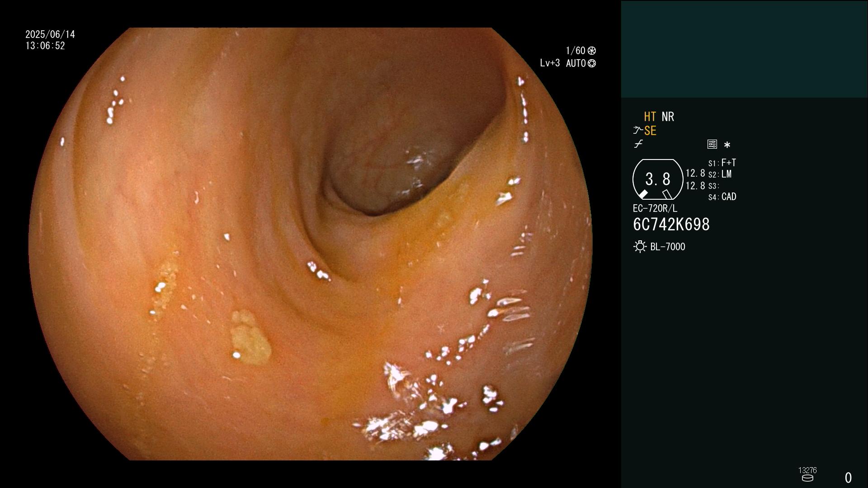Click the shutter icon beside 1/60

(x=592, y=51)
